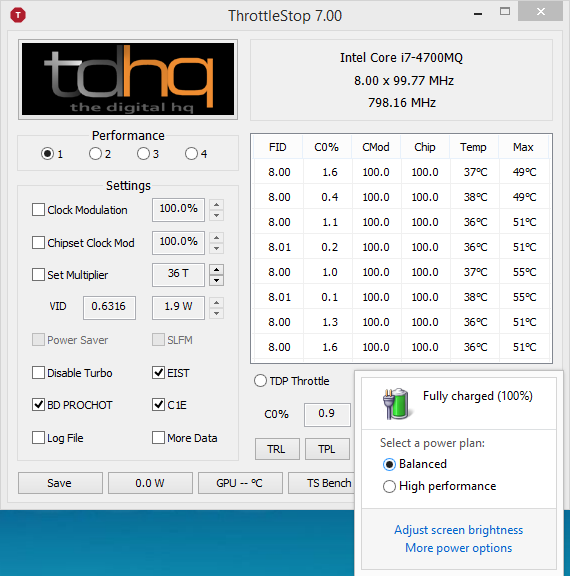The image size is (570, 576).
Task: Click the 55°C Max value in row five
Action: tap(524, 272)
